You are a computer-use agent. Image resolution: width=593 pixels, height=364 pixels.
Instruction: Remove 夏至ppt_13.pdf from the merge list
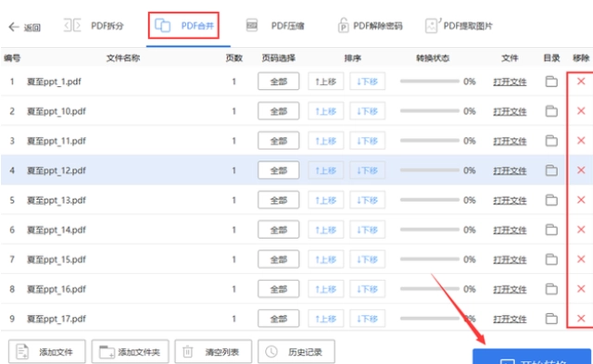[581, 200]
